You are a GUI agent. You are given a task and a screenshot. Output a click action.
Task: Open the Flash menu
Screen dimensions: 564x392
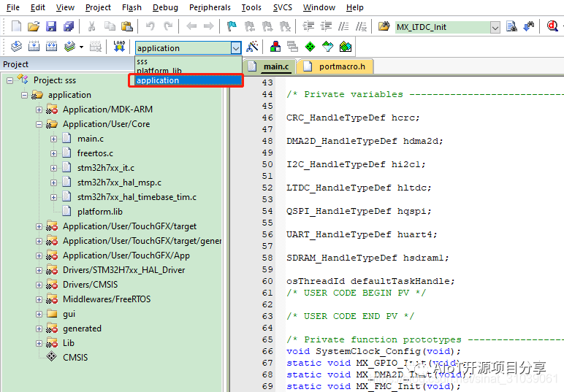coord(132,7)
